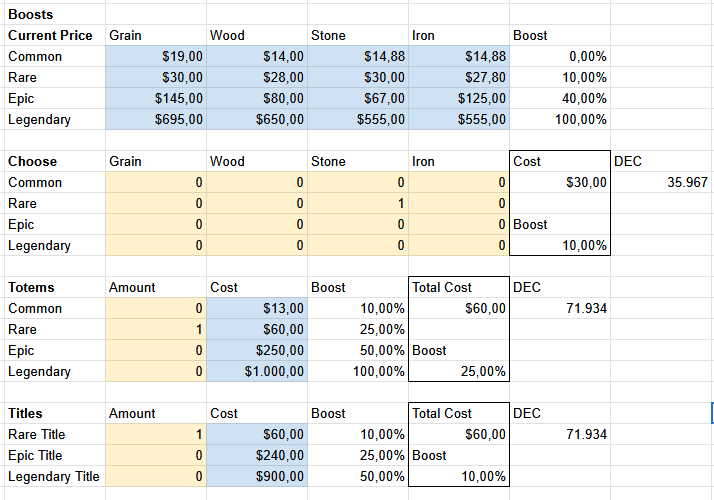Select the Epic Title cost $240,00

coord(257,456)
